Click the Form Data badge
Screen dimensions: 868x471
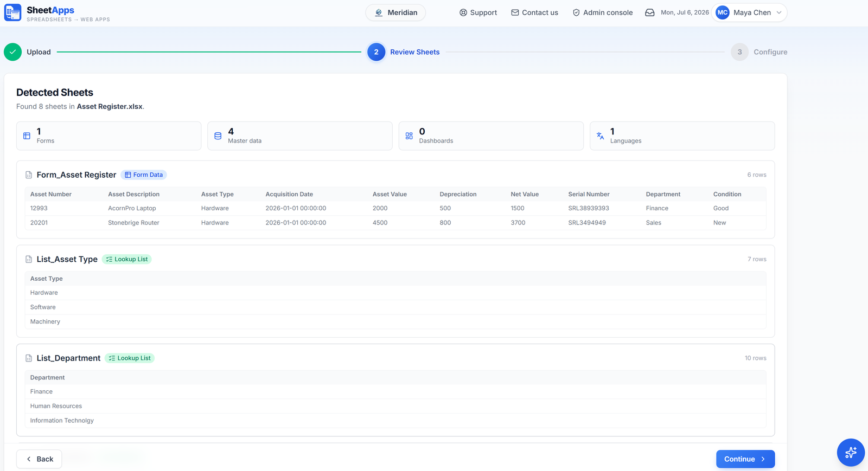click(144, 175)
